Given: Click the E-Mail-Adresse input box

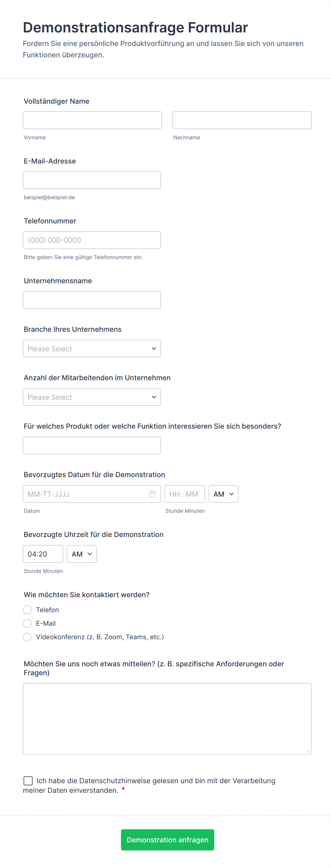Looking at the screenshot, I should (92, 180).
